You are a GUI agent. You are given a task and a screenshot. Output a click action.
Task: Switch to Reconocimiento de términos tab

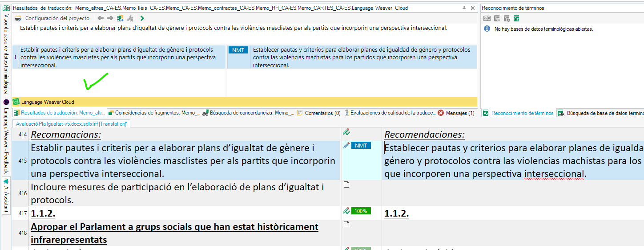click(519, 113)
